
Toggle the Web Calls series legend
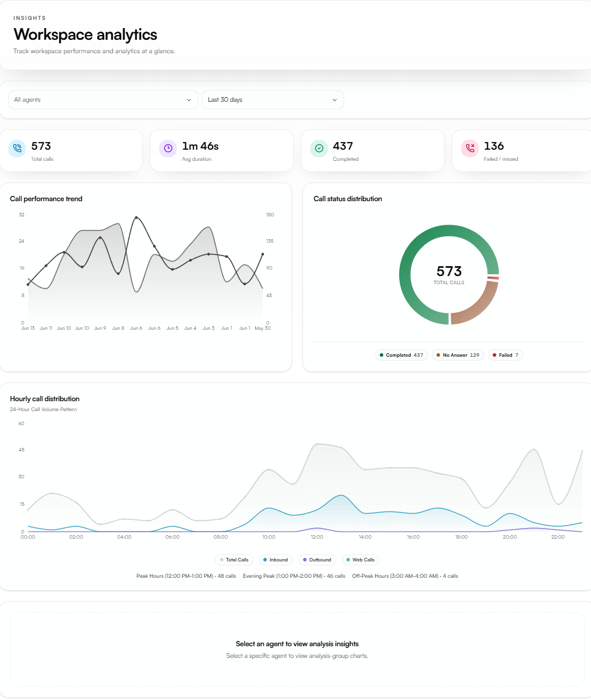click(360, 560)
